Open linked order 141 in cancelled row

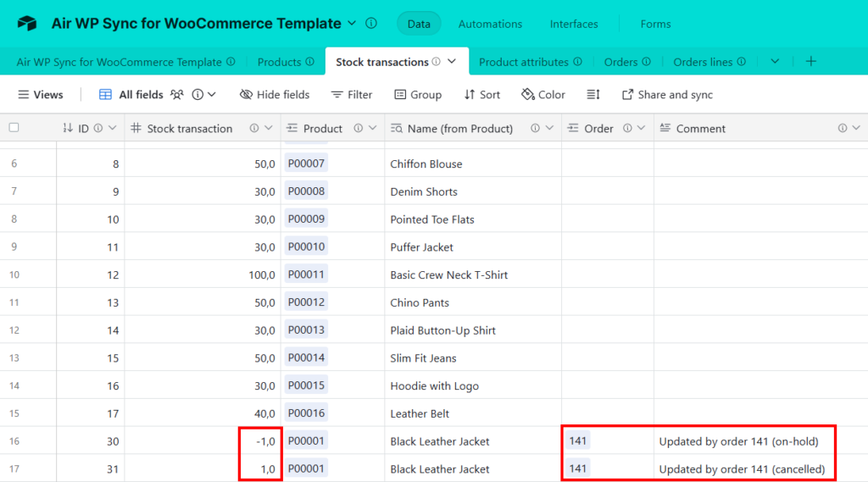[577, 468]
